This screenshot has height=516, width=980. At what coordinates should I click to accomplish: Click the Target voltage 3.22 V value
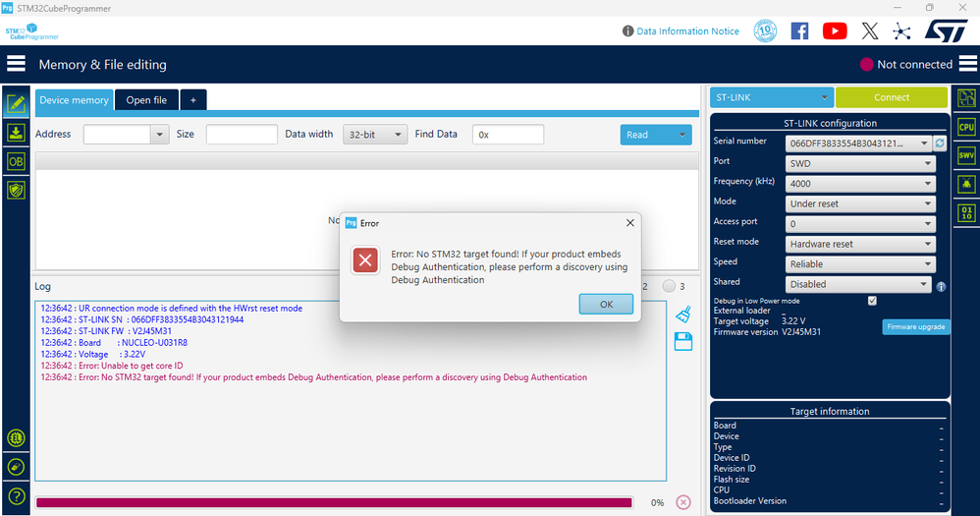[x=793, y=320]
